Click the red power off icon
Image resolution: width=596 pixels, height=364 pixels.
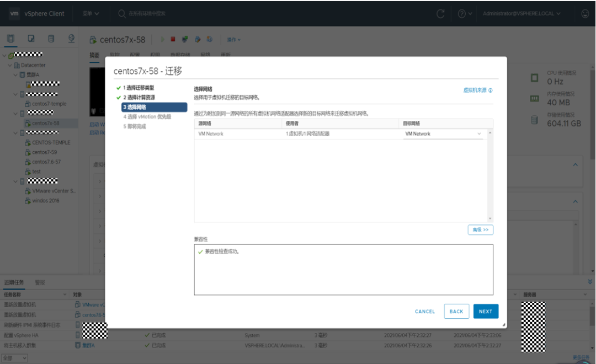pyautogui.click(x=173, y=39)
